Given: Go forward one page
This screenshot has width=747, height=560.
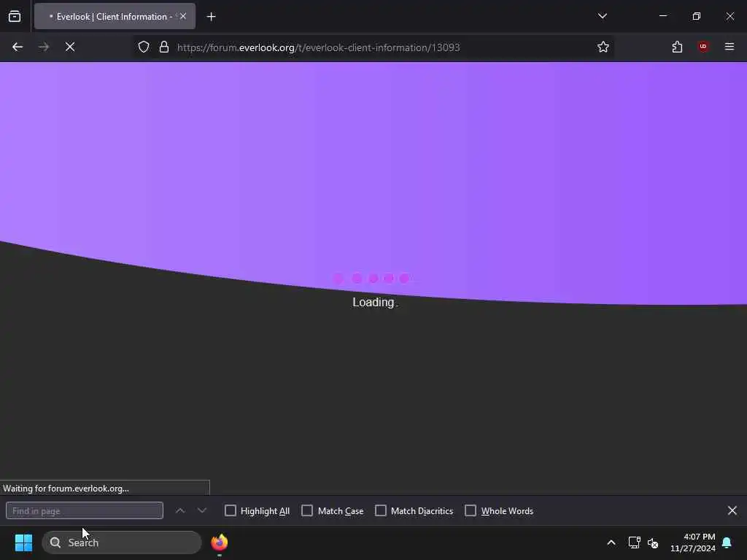Looking at the screenshot, I should pyautogui.click(x=44, y=47).
